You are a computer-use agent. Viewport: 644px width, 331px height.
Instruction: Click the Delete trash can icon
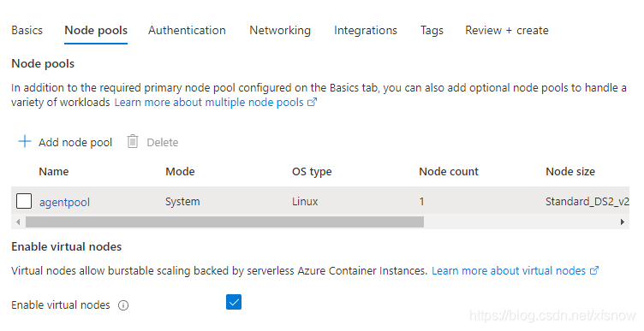click(132, 141)
